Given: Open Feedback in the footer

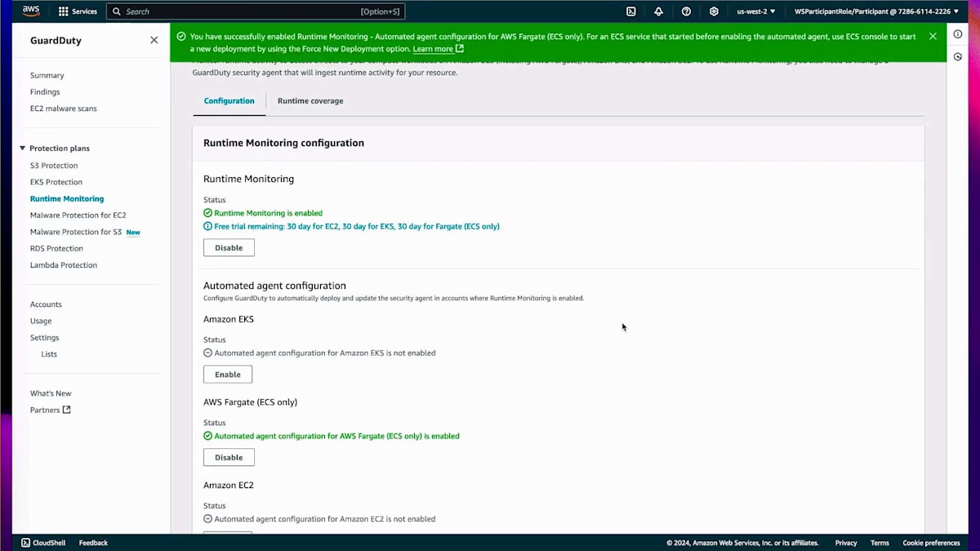Looking at the screenshot, I should tap(93, 543).
